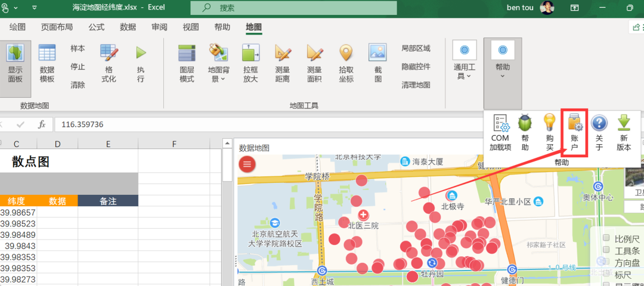Open the 关于 question mark icon
The image size is (644, 286).
point(599,123)
